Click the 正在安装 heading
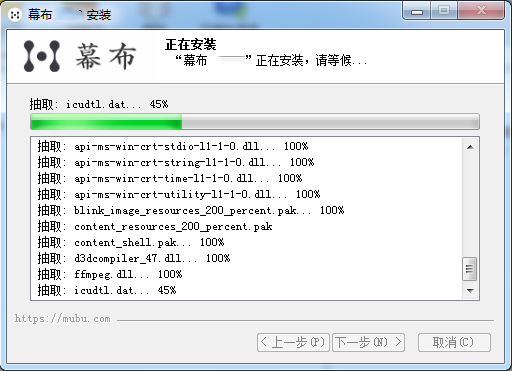 [191, 44]
